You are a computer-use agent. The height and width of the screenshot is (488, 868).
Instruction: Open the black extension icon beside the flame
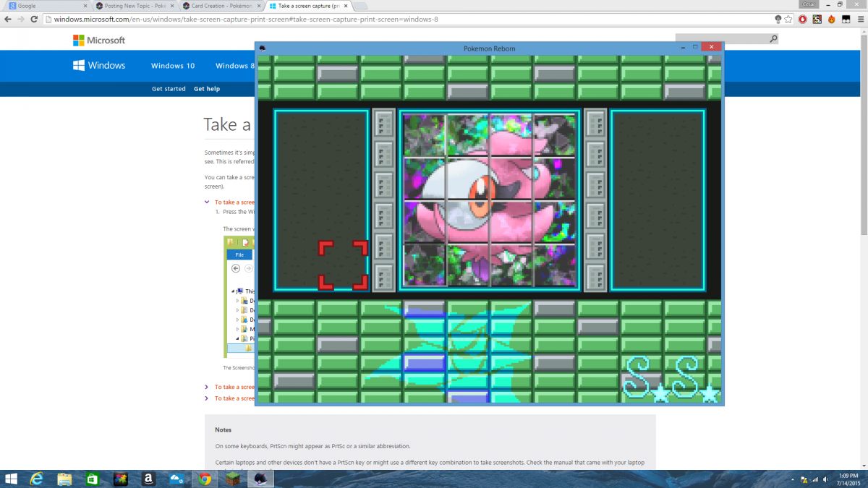845,19
